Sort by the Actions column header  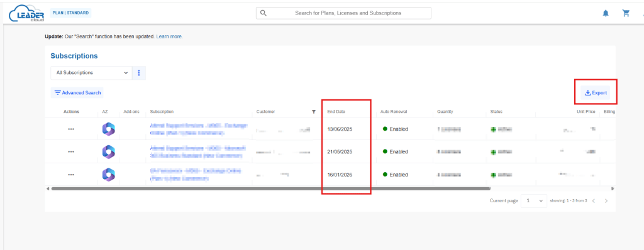[72, 112]
